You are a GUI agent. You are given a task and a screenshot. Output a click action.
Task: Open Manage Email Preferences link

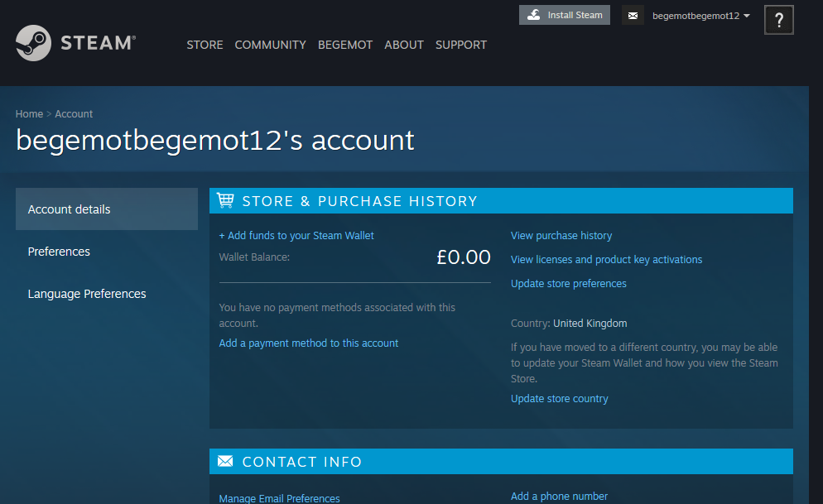tap(279, 498)
